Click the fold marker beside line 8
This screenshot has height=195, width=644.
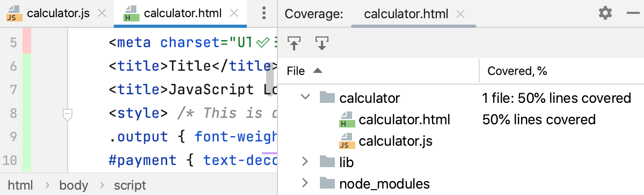(68, 114)
